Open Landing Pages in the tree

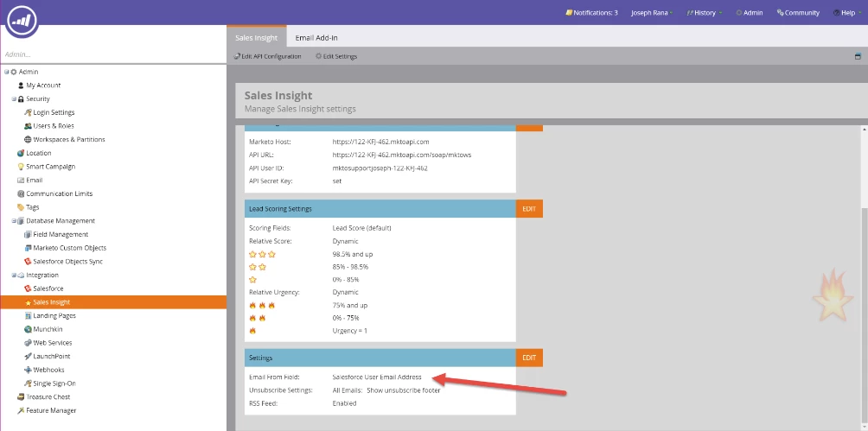pyautogui.click(x=54, y=316)
